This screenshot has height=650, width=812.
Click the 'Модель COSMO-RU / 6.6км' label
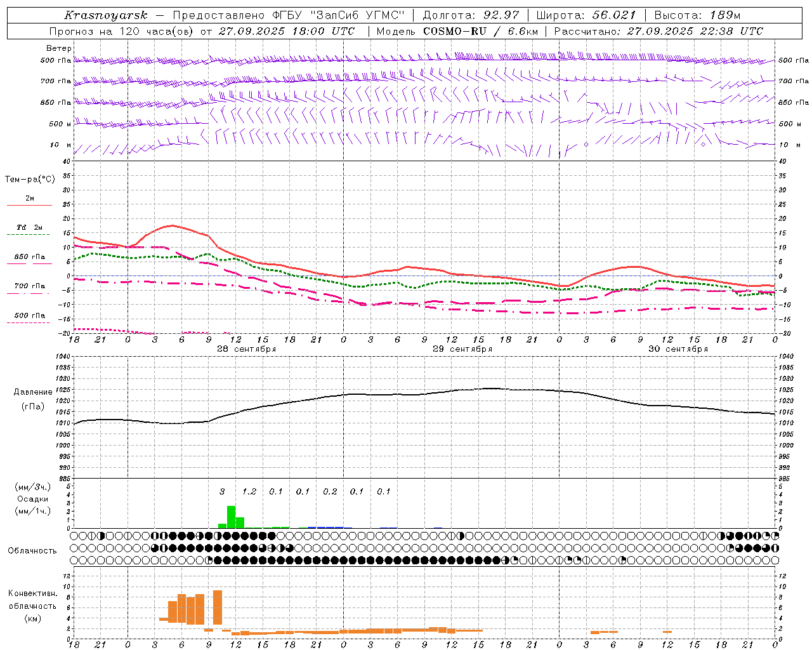tap(457, 31)
